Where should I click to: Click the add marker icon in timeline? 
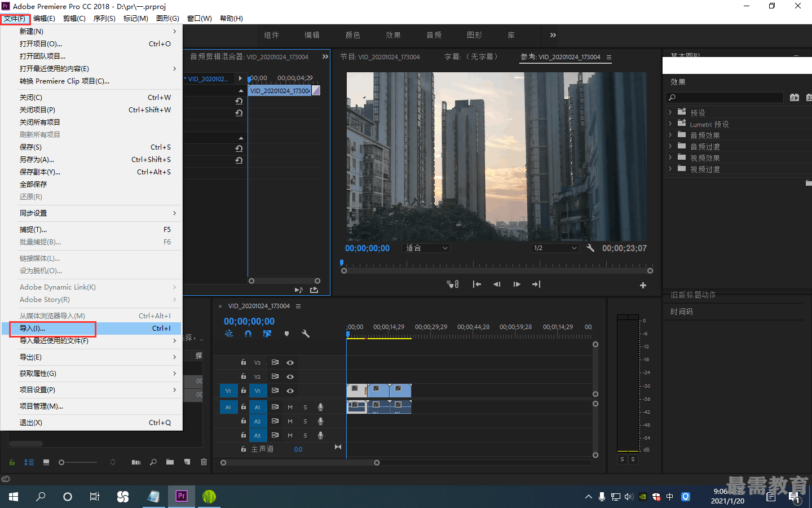point(286,334)
